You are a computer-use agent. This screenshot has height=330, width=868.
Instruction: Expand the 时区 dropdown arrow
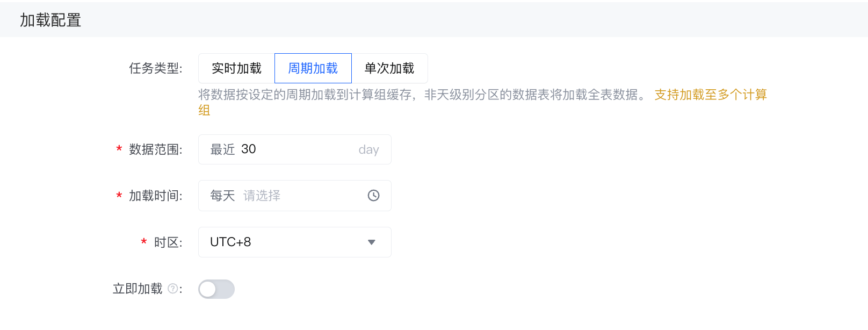pyautogui.click(x=371, y=242)
